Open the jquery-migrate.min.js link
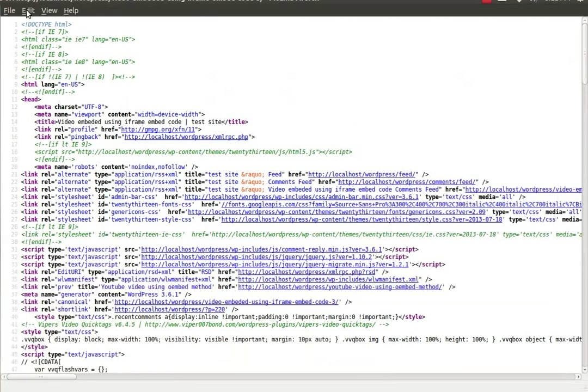This screenshot has height=392, width=588. click(x=275, y=265)
